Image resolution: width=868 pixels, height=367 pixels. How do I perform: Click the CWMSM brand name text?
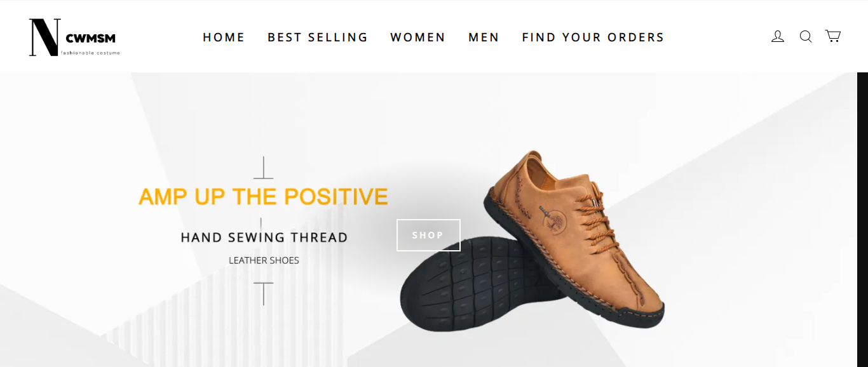pos(90,39)
